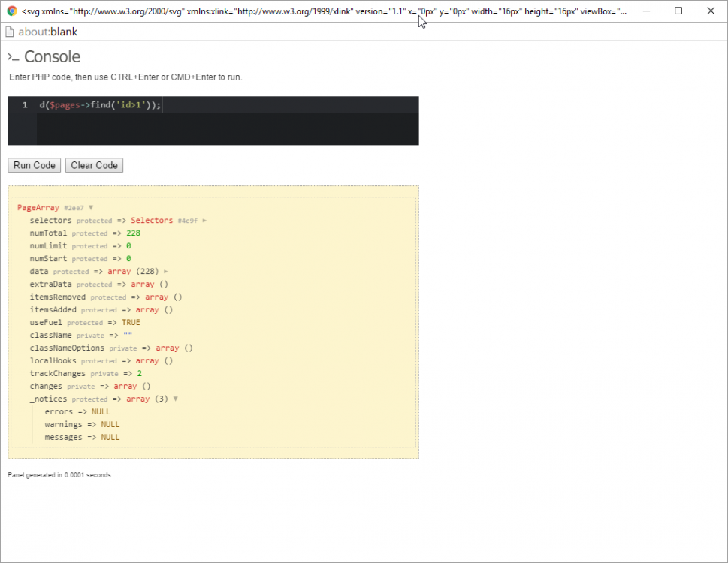Click the #2ee7 object hash link

point(74,207)
